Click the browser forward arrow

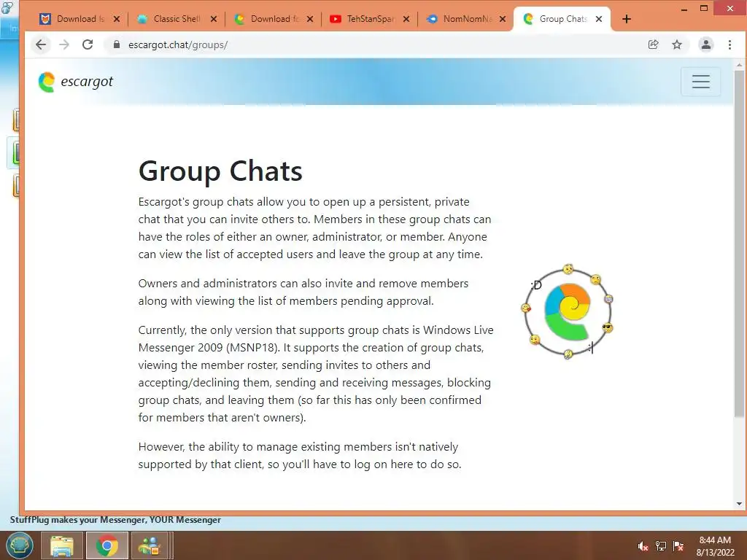pyautogui.click(x=64, y=44)
